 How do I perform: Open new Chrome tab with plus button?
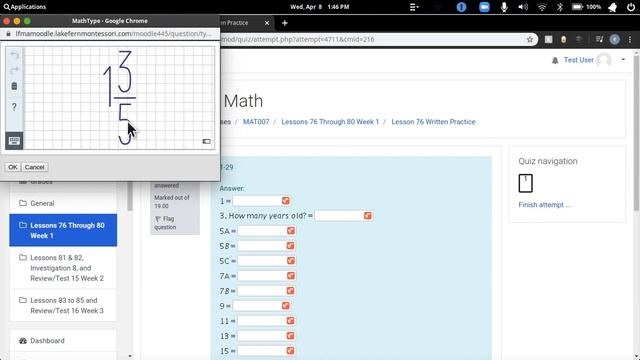(285, 23)
